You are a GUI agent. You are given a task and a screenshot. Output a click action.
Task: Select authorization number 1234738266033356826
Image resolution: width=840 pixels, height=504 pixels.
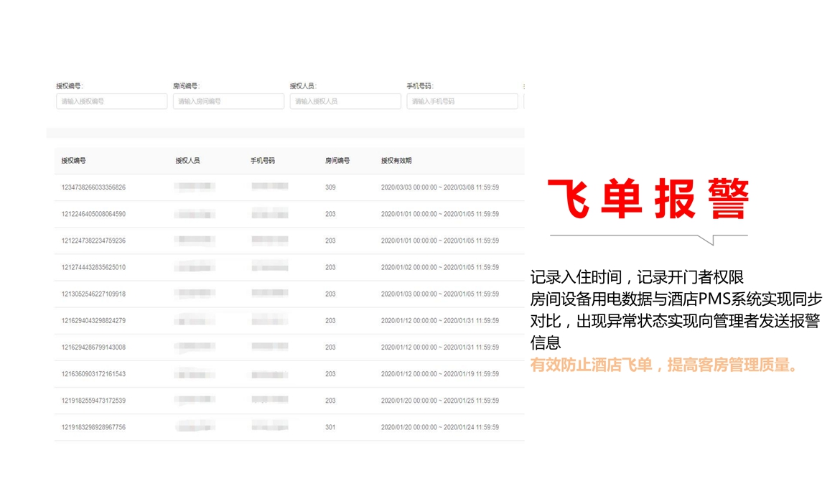[x=93, y=187]
